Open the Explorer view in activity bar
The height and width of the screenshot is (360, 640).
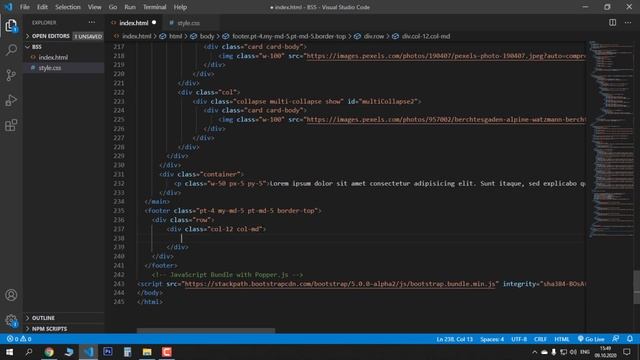point(11,26)
